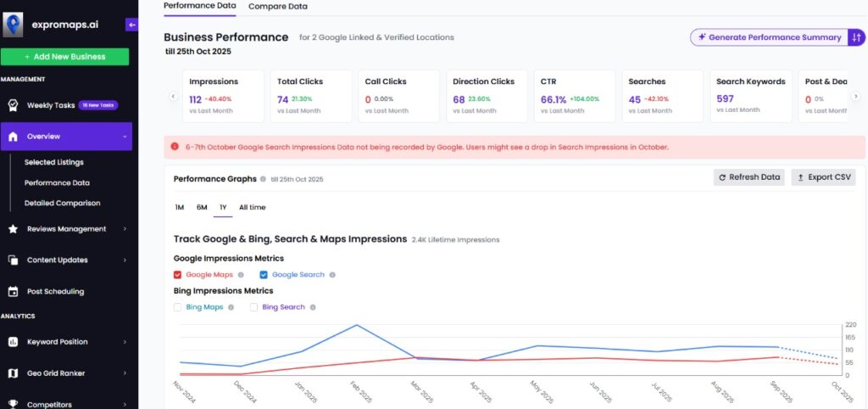Collapse the Overview menu section
Screen dimensions: 868x409
[125, 137]
